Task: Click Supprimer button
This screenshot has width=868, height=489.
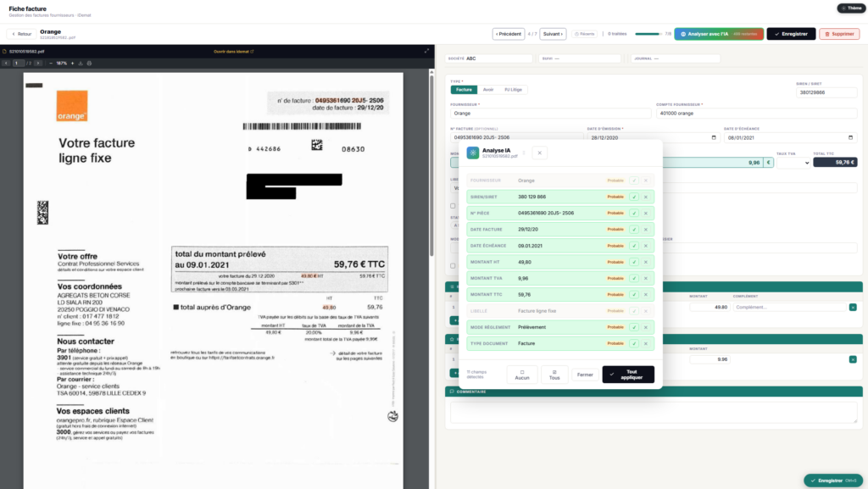Action: click(839, 34)
